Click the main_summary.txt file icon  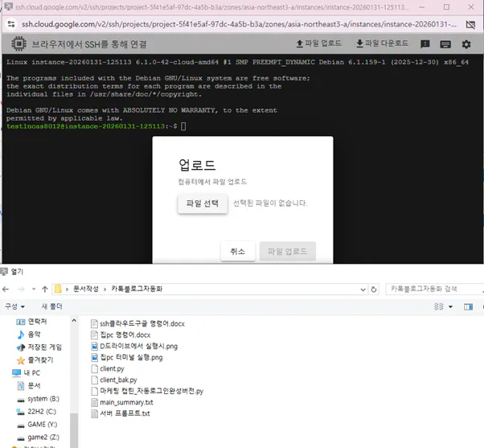94,403
